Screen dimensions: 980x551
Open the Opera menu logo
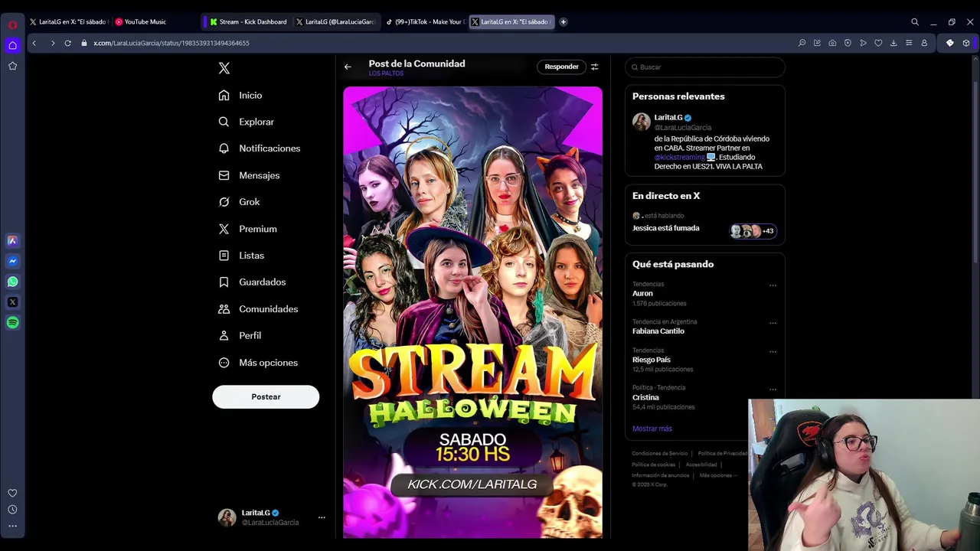pyautogui.click(x=12, y=24)
